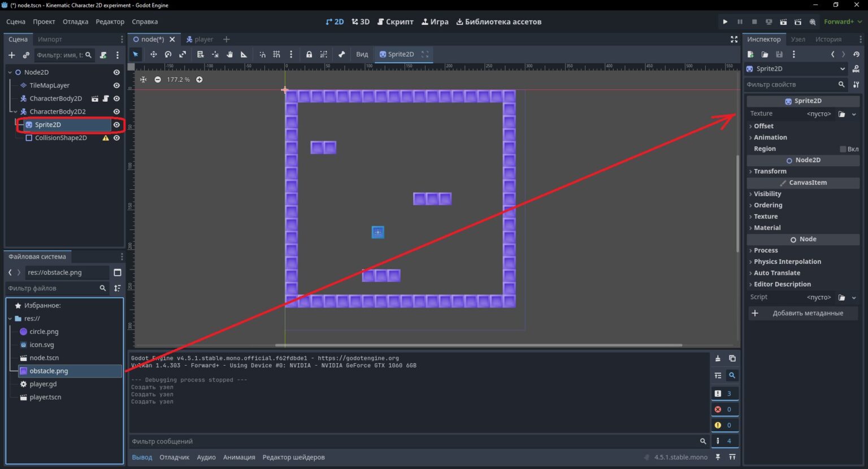868x469 pixels.
Task: Open the Отладка menu
Action: 75,21
